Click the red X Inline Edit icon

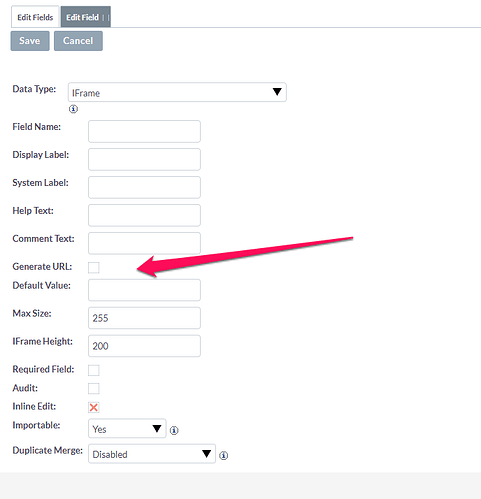(x=94, y=407)
